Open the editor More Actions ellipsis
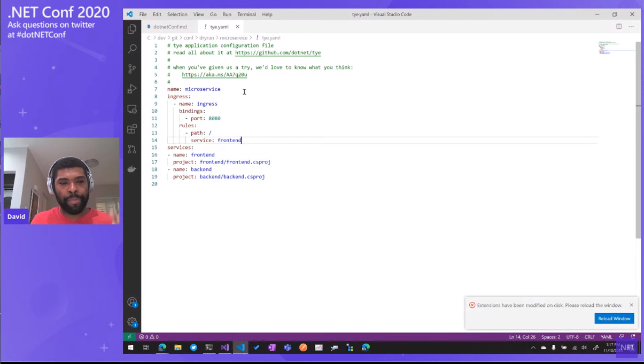 click(631, 27)
